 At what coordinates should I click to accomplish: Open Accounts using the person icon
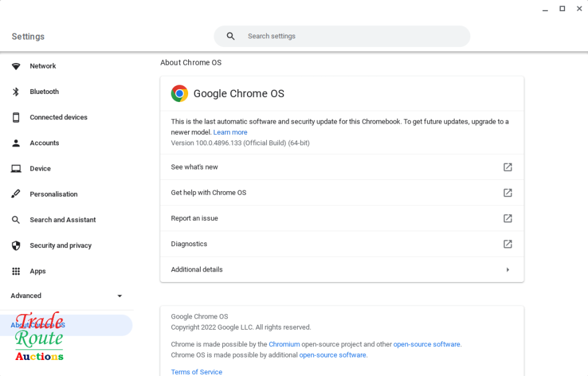click(15, 143)
